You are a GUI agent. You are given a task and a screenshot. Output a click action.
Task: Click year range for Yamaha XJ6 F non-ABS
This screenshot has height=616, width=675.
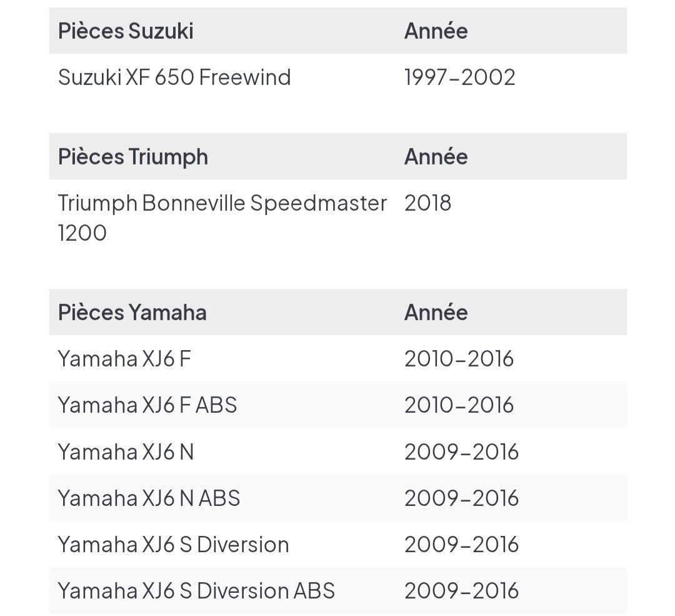tap(459, 358)
